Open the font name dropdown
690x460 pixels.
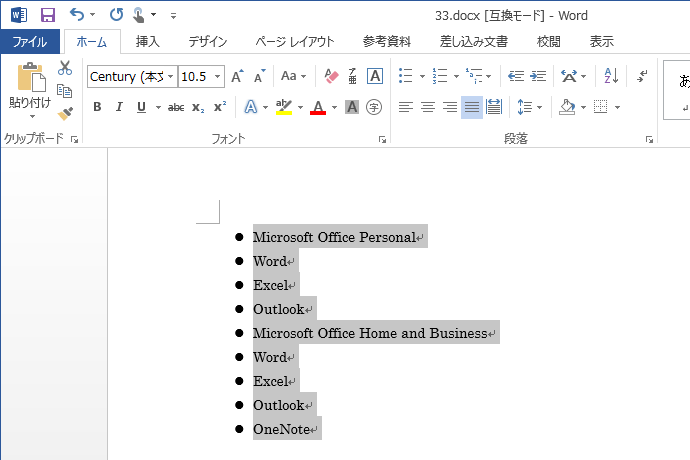pos(171,77)
